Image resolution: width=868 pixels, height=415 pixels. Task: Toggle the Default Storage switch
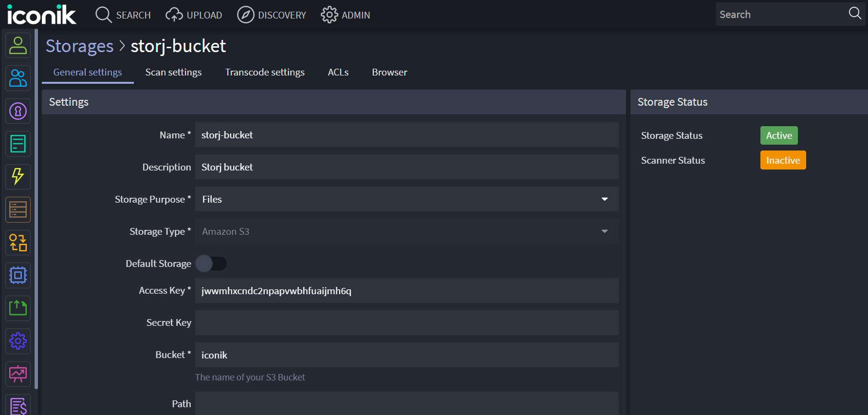(x=211, y=264)
